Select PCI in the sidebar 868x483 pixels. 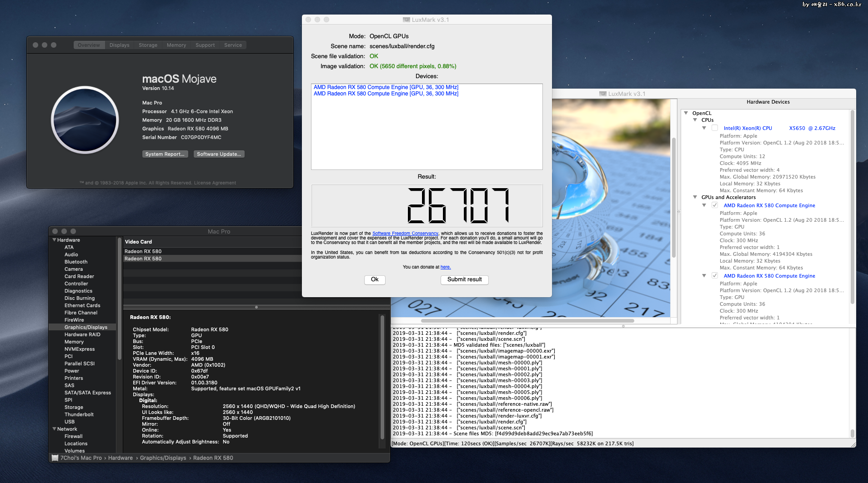click(x=69, y=356)
